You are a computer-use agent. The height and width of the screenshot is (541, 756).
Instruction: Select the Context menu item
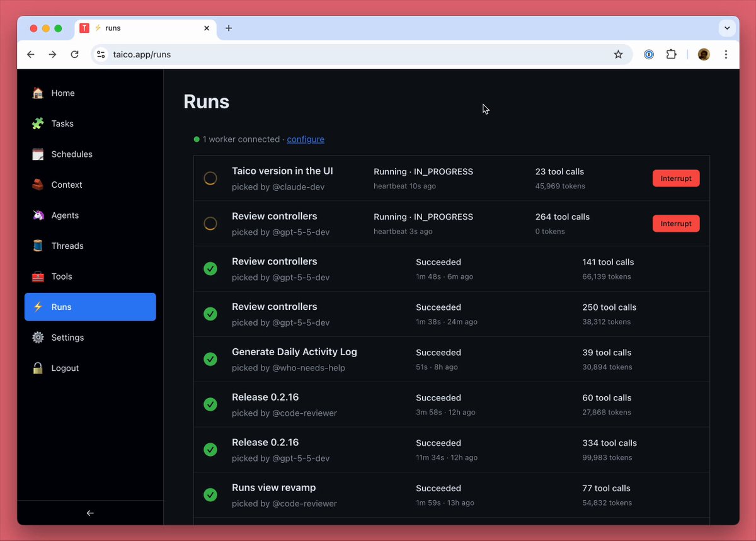coord(90,185)
